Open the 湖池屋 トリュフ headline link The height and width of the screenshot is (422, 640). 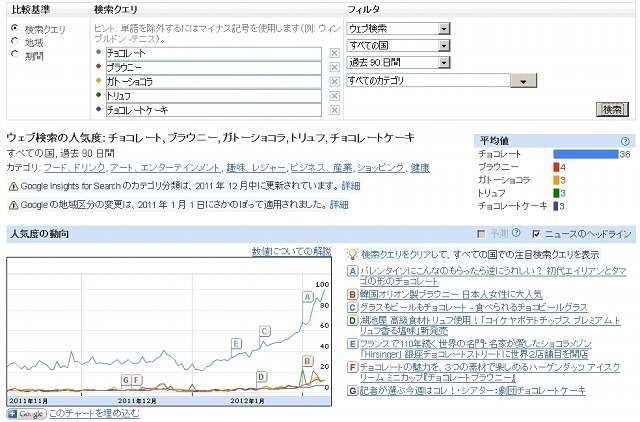point(490,326)
